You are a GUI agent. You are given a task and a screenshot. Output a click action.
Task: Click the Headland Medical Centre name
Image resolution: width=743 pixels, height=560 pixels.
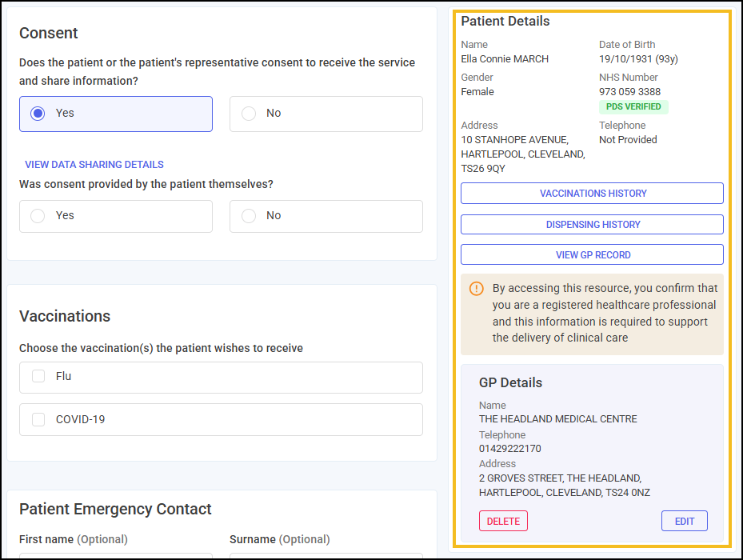point(557,419)
